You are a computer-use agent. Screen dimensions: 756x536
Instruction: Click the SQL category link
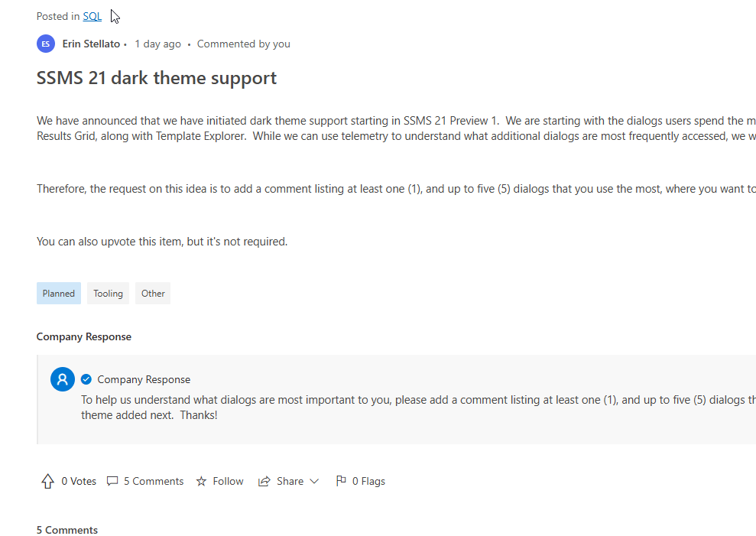[x=92, y=16]
